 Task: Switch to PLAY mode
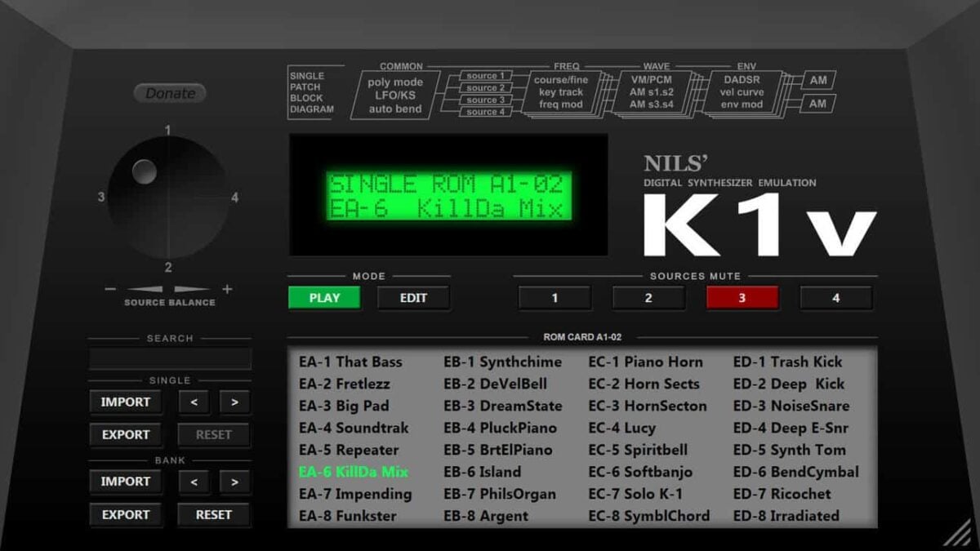324,298
